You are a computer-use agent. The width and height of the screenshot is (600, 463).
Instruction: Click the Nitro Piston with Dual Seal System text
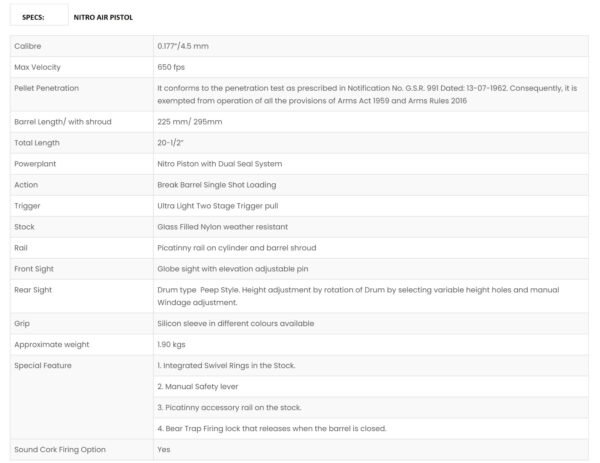219,164
